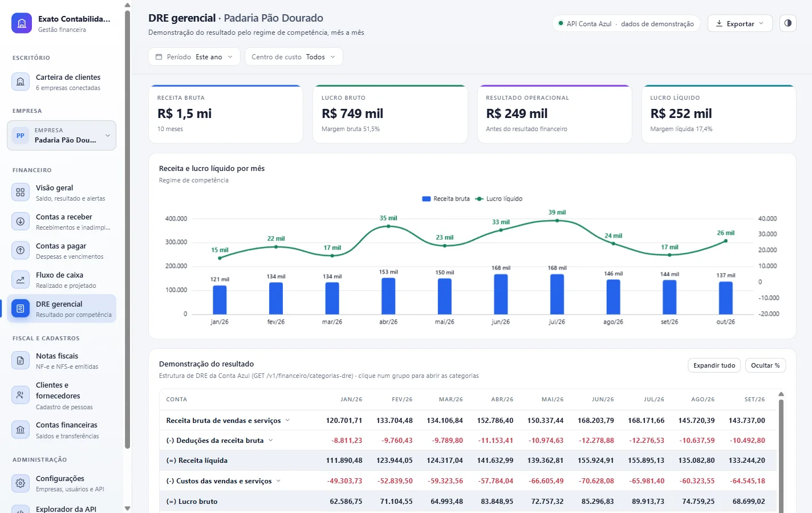Click the July revenue bar in the chart
The image size is (812, 513).
coord(557,294)
